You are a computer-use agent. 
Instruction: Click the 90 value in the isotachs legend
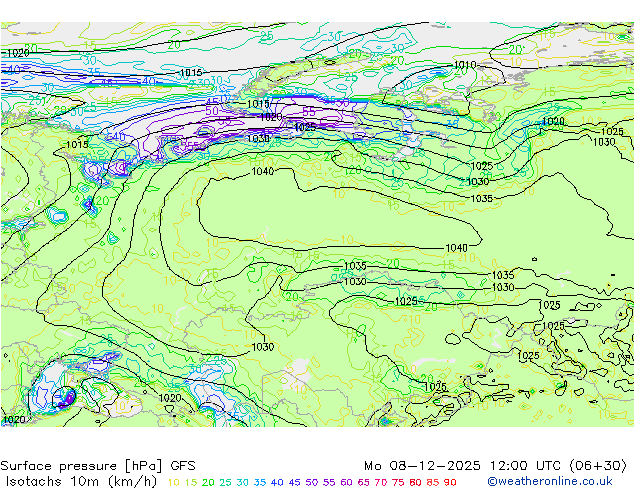[x=450, y=482]
